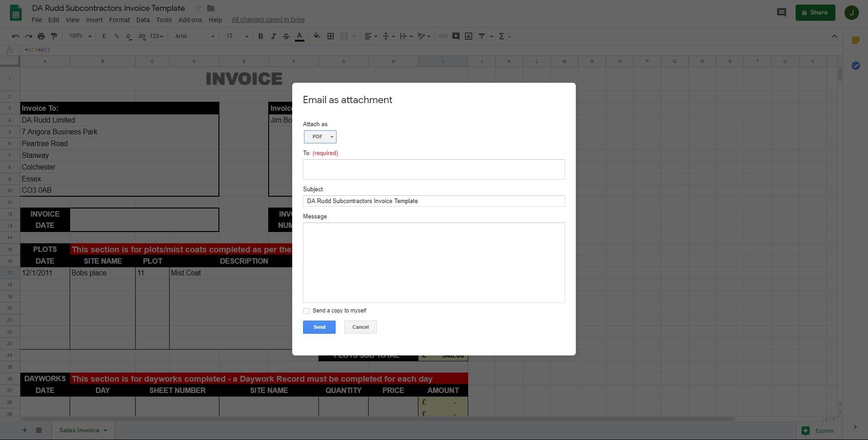Open the Add-ons menu
The width and height of the screenshot is (868, 440).
click(x=190, y=20)
